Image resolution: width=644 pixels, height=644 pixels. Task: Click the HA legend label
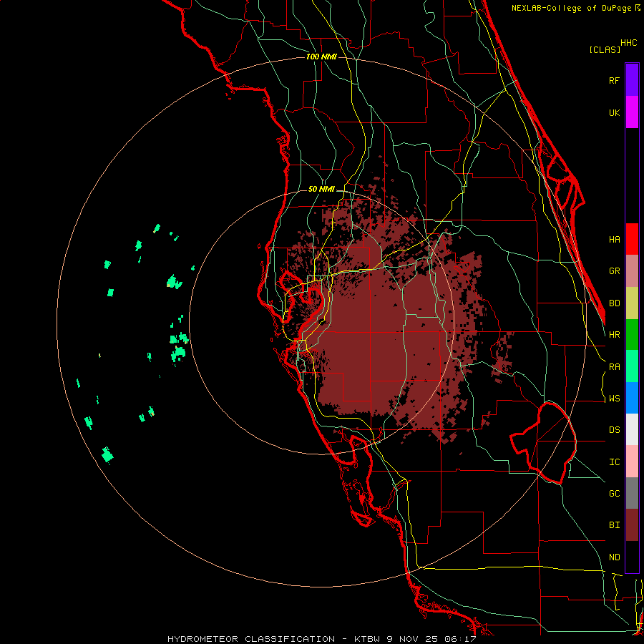point(615,239)
